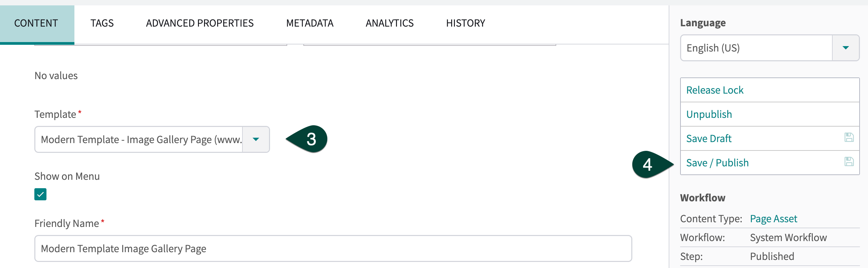The height and width of the screenshot is (268, 868).
Task: Expand the Language dropdown arrow
Action: [845, 48]
